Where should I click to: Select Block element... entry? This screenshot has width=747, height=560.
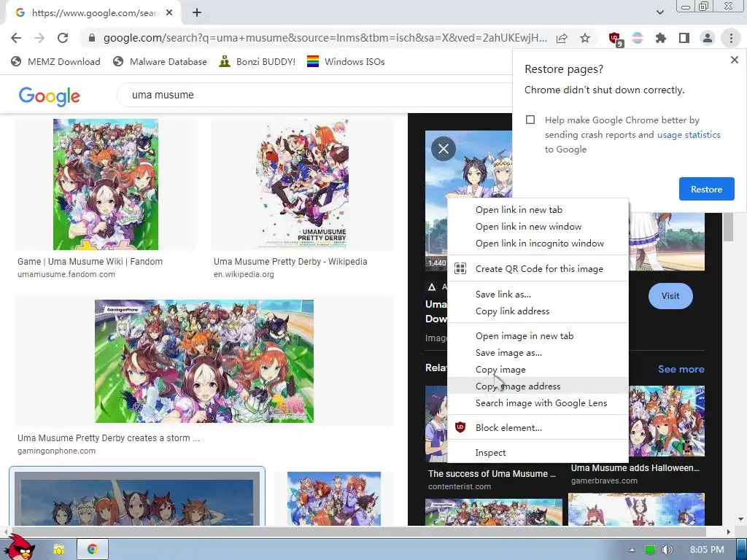[x=538, y=427]
